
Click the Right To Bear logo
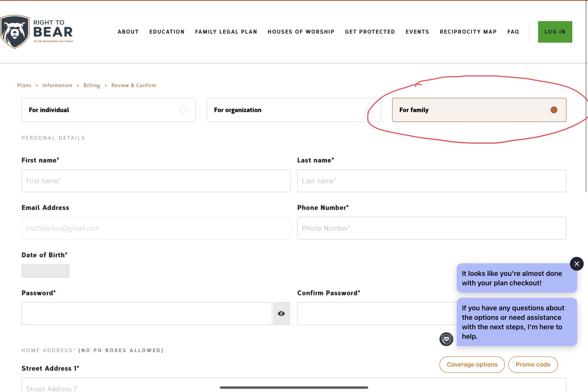37,32
